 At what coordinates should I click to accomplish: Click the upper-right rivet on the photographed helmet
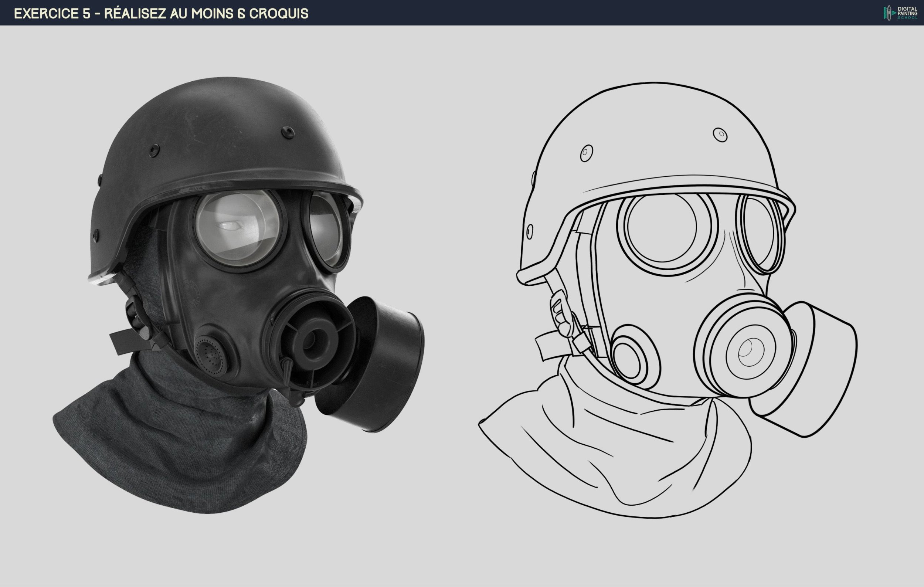288,133
